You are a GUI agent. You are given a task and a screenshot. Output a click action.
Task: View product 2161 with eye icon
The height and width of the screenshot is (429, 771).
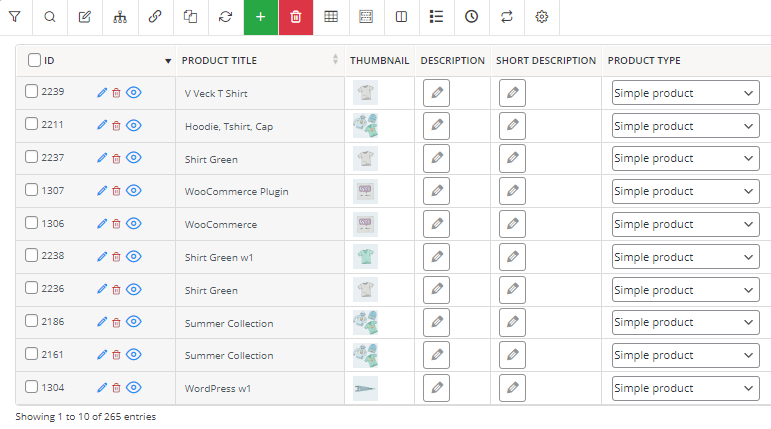click(x=134, y=355)
